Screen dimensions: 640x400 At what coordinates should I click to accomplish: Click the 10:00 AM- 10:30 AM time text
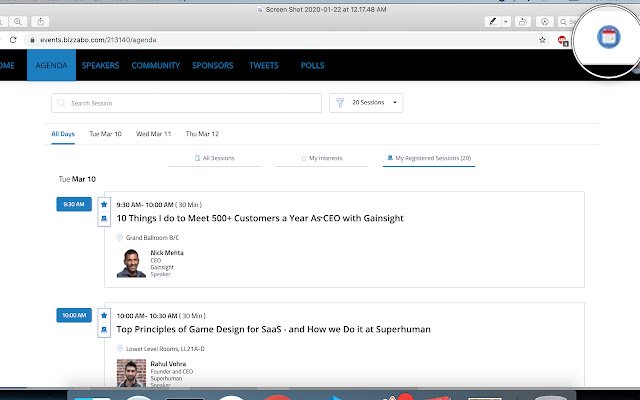click(147, 316)
